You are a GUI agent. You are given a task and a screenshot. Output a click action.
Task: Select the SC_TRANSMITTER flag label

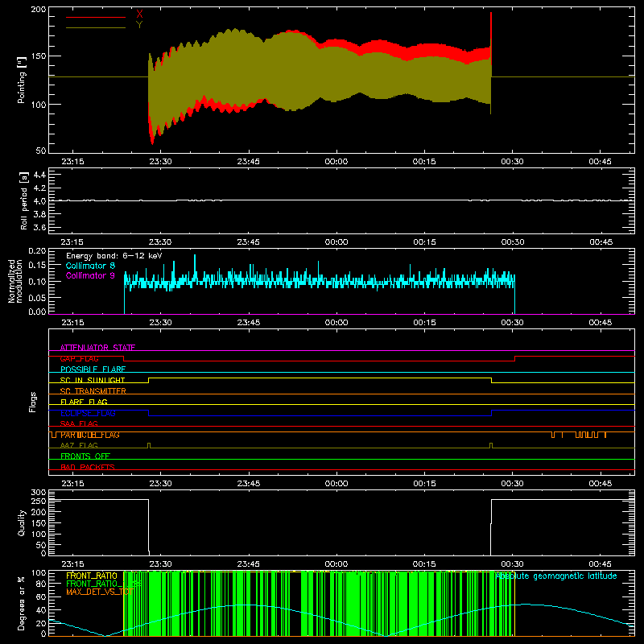pos(93,391)
